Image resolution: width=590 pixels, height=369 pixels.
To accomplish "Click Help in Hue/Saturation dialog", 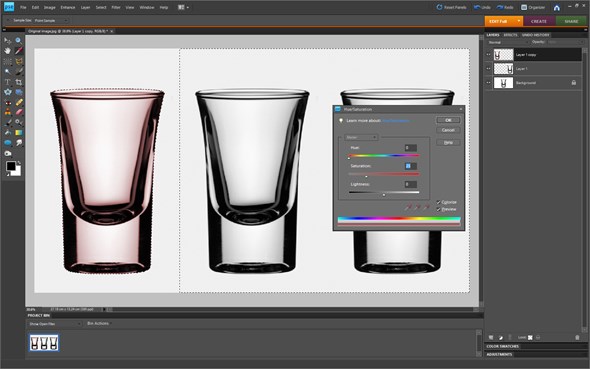I will pos(448,143).
